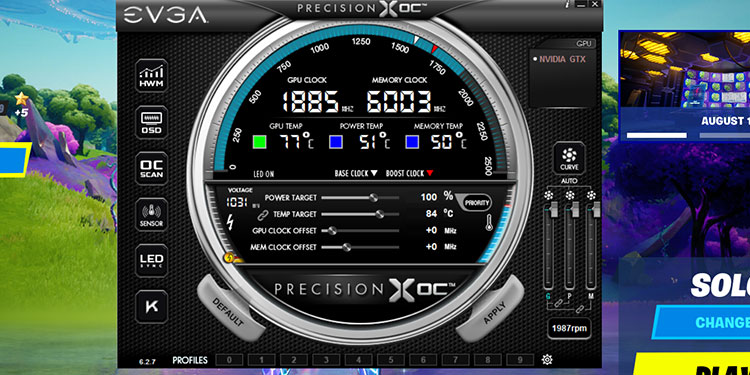The image size is (750, 375).
Task: Open the SENSOR panel icon
Action: click(x=152, y=215)
